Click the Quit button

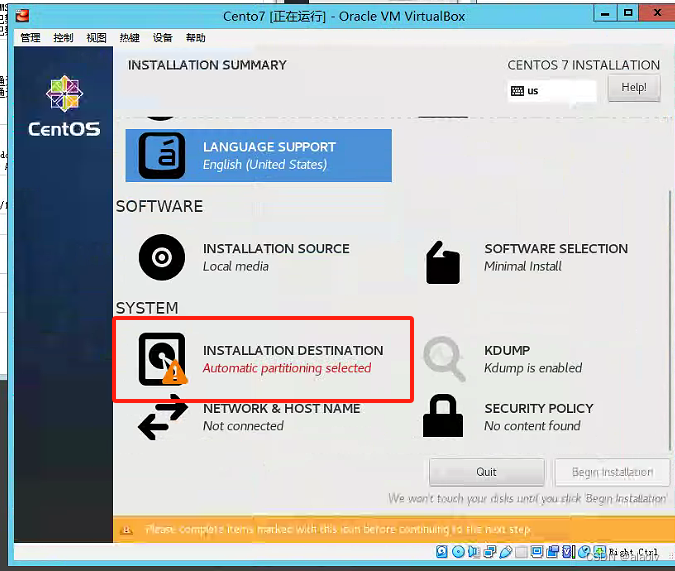486,472
